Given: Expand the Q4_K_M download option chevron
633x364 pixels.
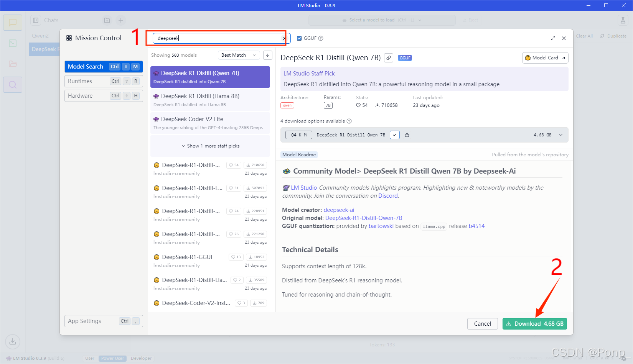Looking at the screenshot, I should tap(561, 135).
